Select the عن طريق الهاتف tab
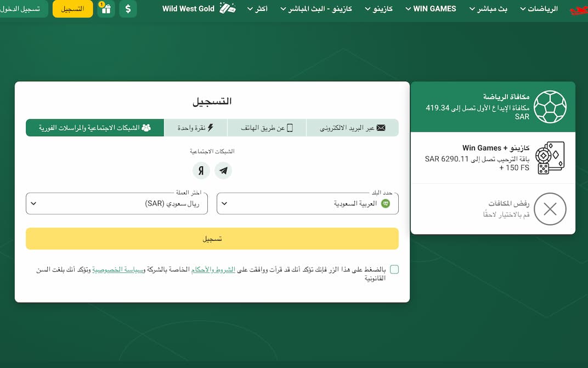This screenshot has width=588, height=368. pyautogui.click(x=267, y=127)
